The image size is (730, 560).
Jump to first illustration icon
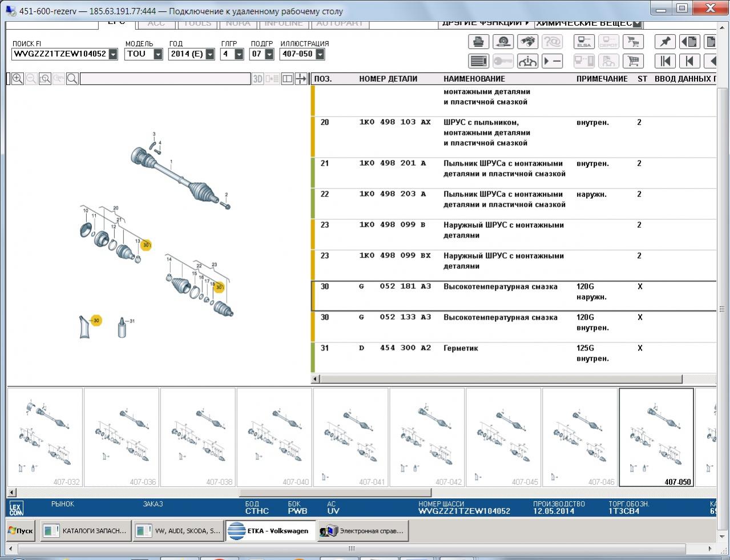coord(665,61)
